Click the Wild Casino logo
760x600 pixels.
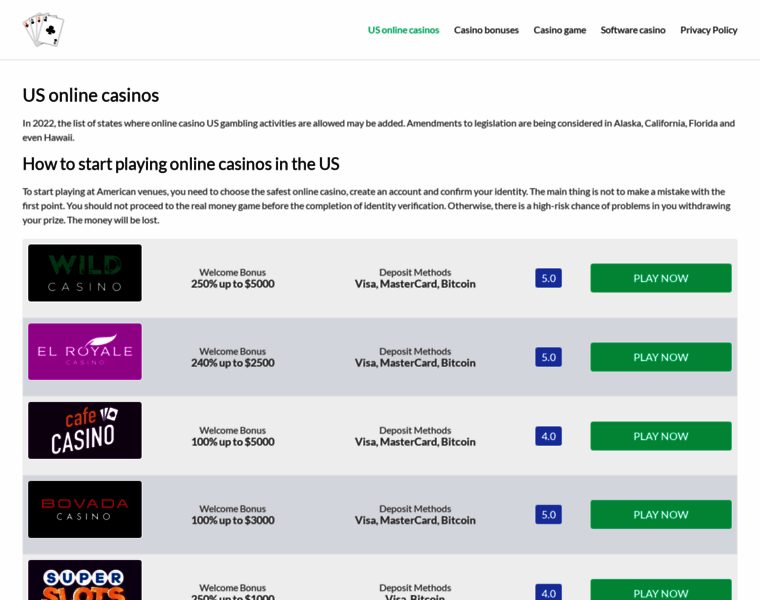click(x=85, y=273)
